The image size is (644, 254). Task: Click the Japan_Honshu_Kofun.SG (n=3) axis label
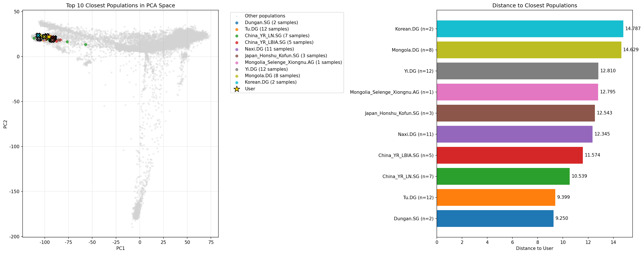(399, 113)
